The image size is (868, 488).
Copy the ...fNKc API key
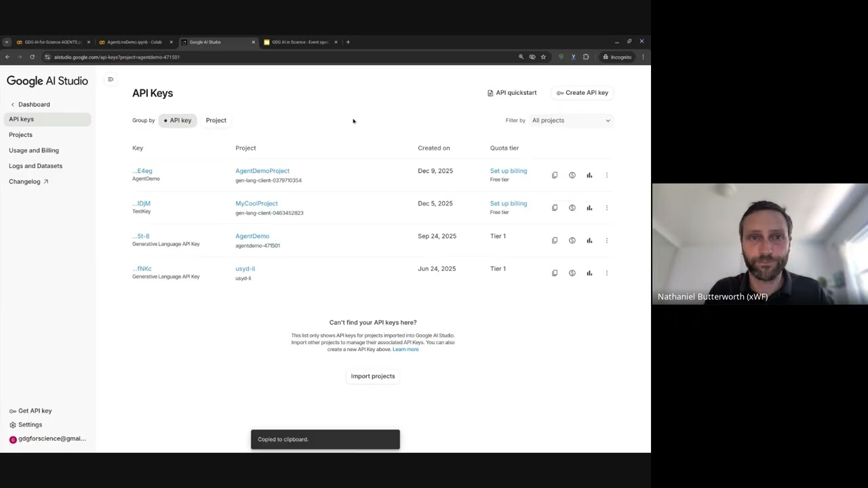click(x=555, y=273)
